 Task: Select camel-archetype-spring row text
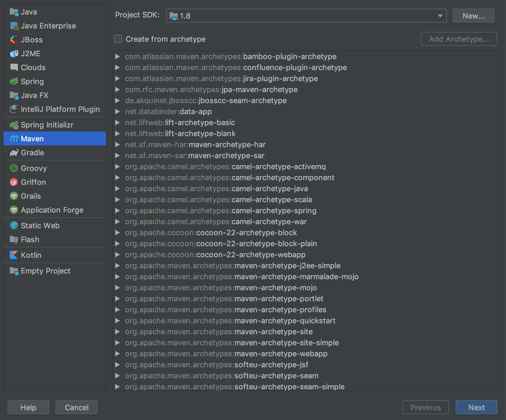[221, 211]
